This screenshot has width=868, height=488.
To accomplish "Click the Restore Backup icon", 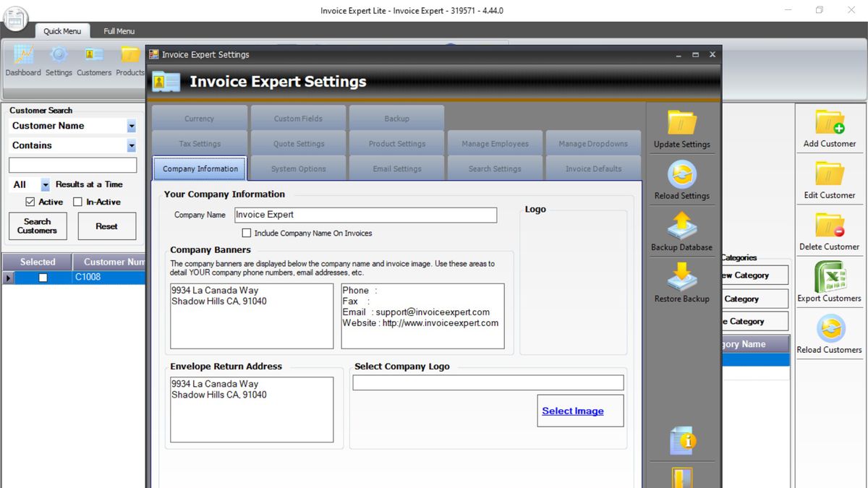I will coord(681,277).
